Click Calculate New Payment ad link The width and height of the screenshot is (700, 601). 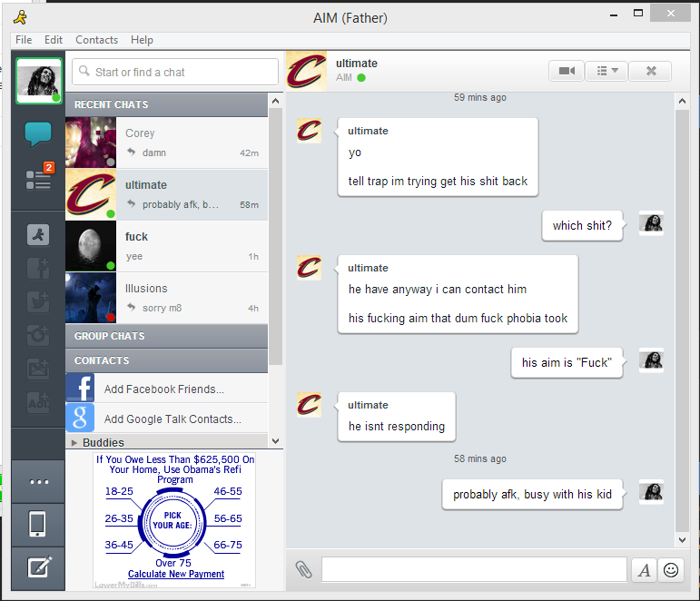pos(176,574)
